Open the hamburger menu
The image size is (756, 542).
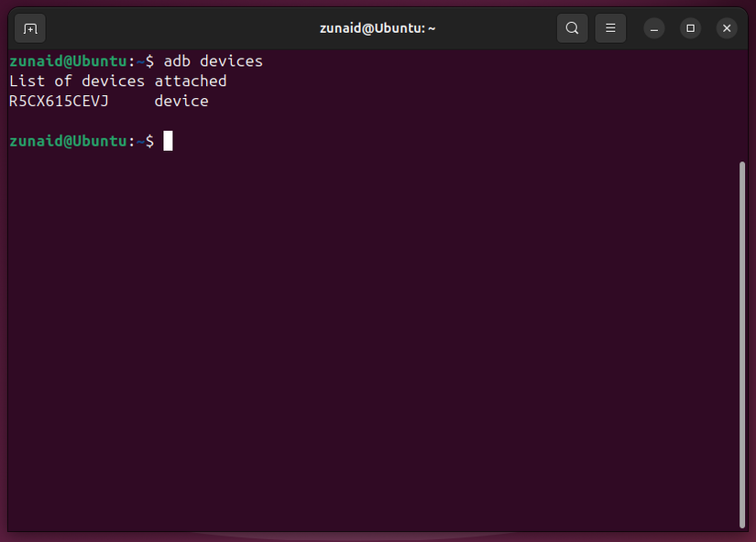610,28
